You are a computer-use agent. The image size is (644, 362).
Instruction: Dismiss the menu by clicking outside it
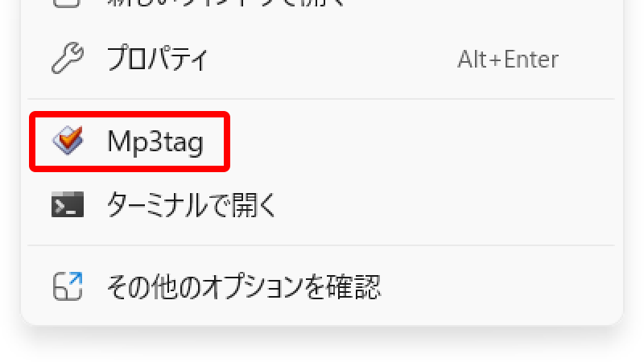coord(321,347)
